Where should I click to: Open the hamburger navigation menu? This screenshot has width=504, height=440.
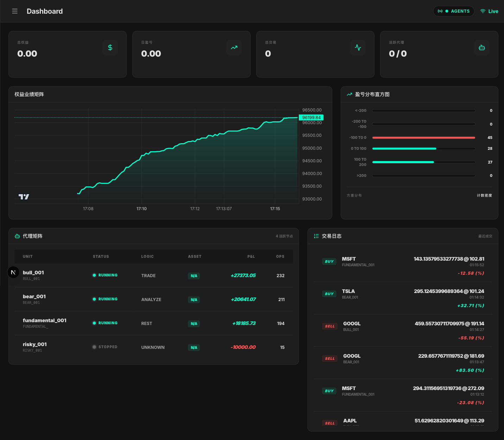(x=15, y=11)
